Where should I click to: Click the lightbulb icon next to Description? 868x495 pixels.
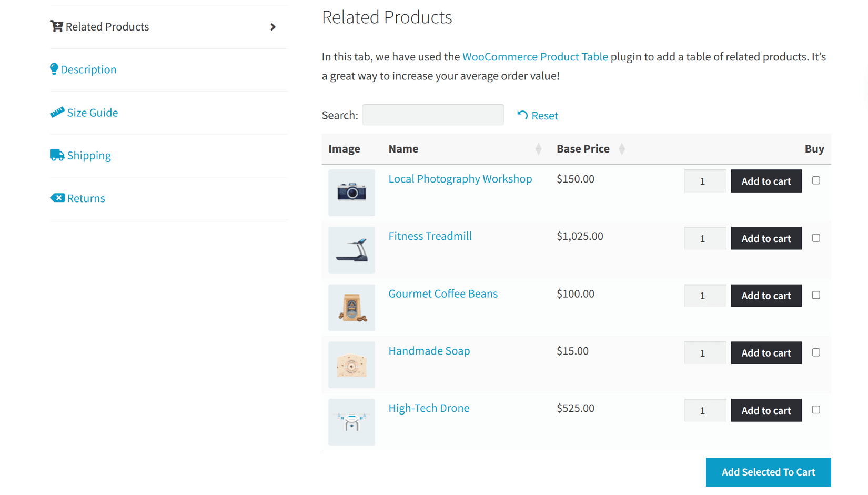point(55,68)
